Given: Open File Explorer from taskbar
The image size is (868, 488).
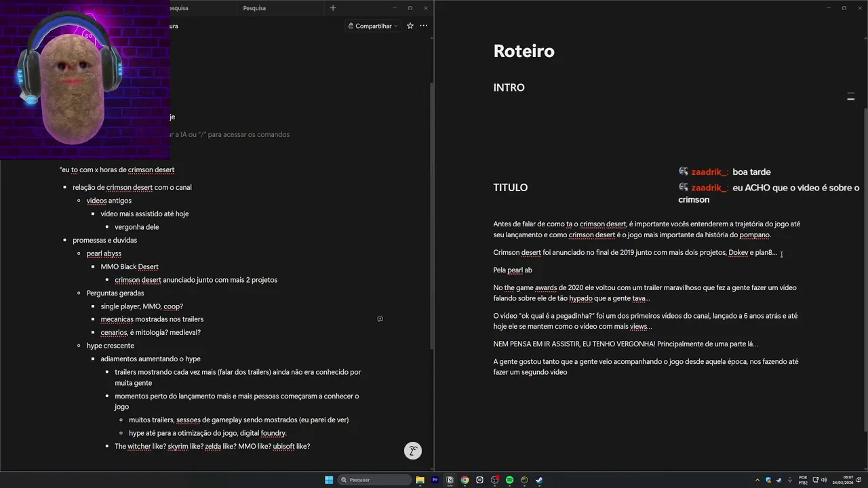Looking at the screenshot, I should (420, 480).
